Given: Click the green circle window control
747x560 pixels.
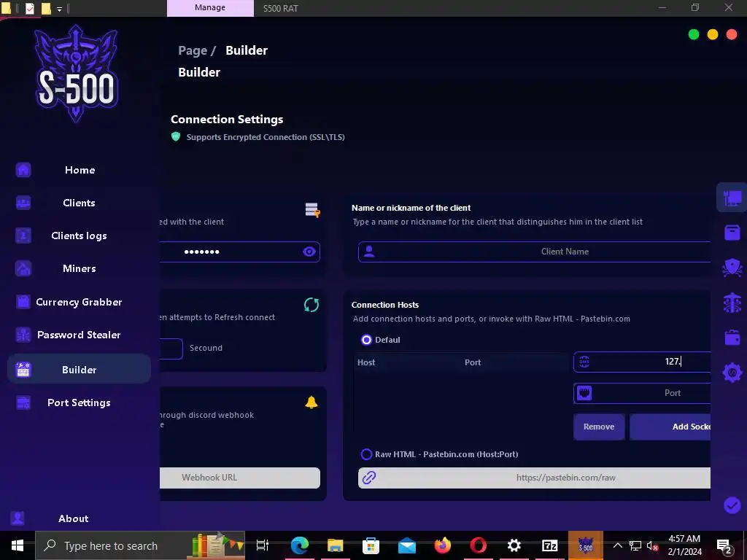Looking at the screenshot, I should tap(694, 34).
